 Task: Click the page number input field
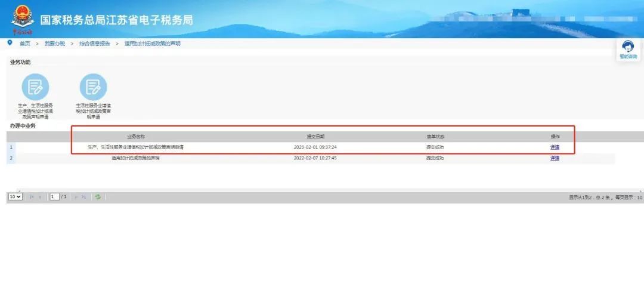(x=55, y=197)
